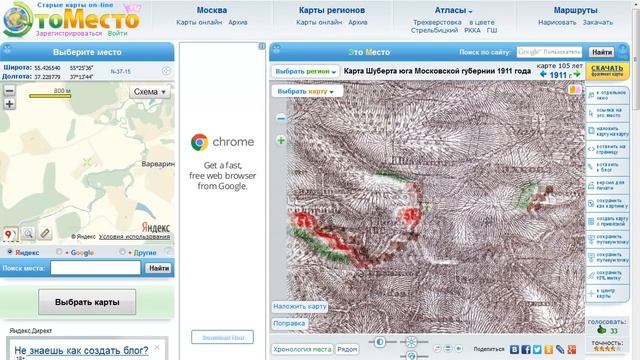640x360 pixels.
Task: Click 'создать карту с привязкой' item
Action: 607,221
